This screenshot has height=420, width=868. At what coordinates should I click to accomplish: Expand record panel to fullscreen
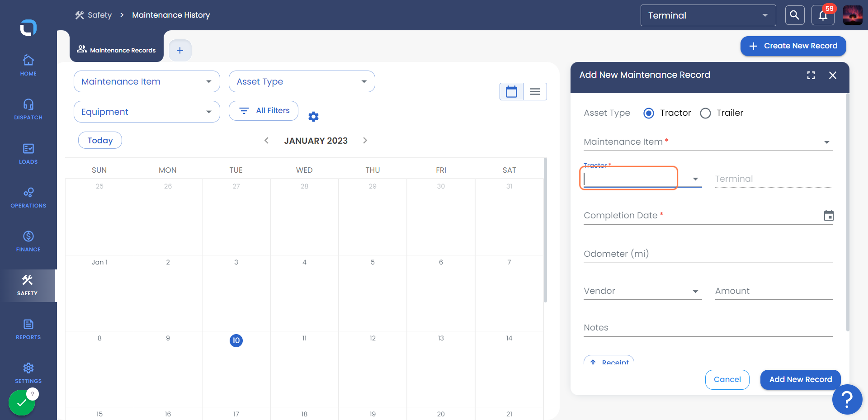(x=811, y=76)
